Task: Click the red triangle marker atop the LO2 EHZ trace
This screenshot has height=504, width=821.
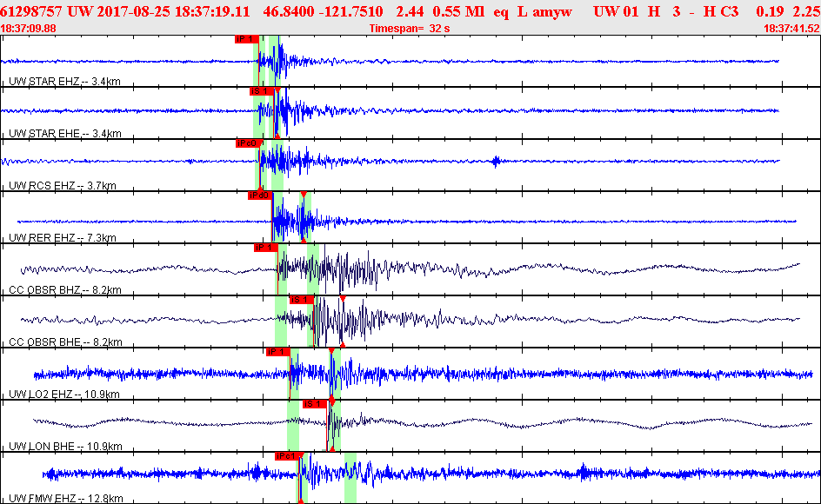Action: (331, 351)
